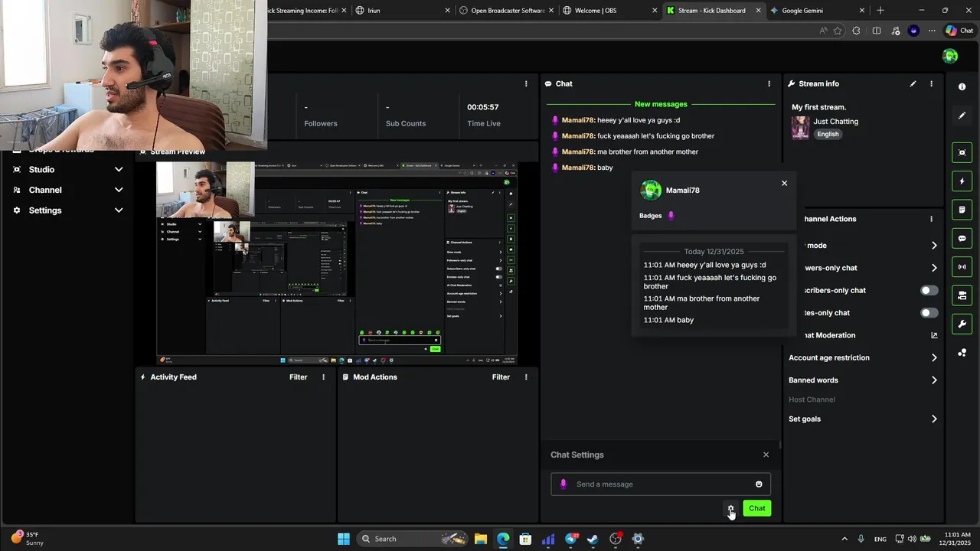Viewport: 980px width, 551px height.
Task: Open Mod Actions three-dot menu
Action: click(526, 377)
